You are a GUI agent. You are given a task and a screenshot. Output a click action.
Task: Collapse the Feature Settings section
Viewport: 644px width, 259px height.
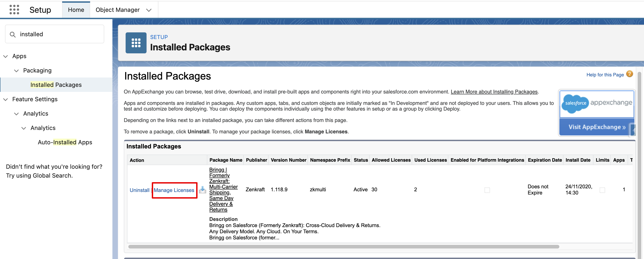click(x=5, y=99)
